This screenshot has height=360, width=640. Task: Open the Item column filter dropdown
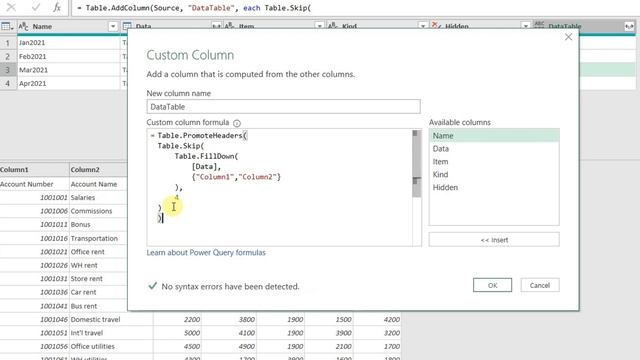(319, 27)
